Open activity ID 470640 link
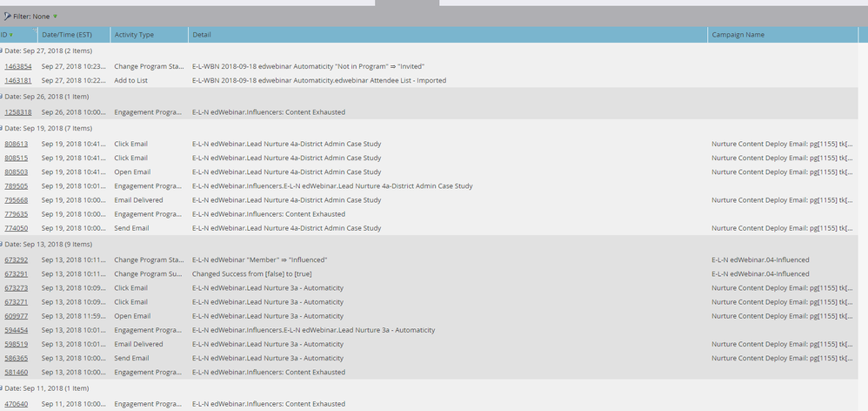 [x=16, y=404]
